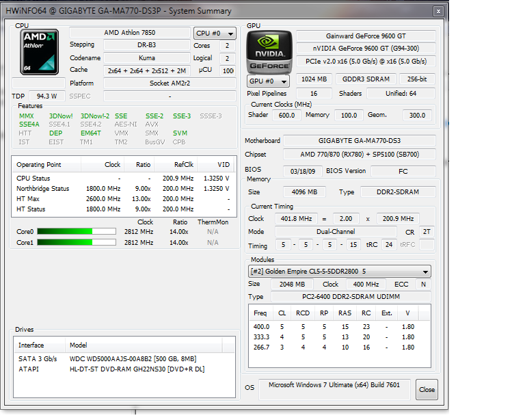Image resolution: width=525 pixels, height=420 pixels.
Task: Open the CPU #0 selector dropdown
Action: pos(215,33)
